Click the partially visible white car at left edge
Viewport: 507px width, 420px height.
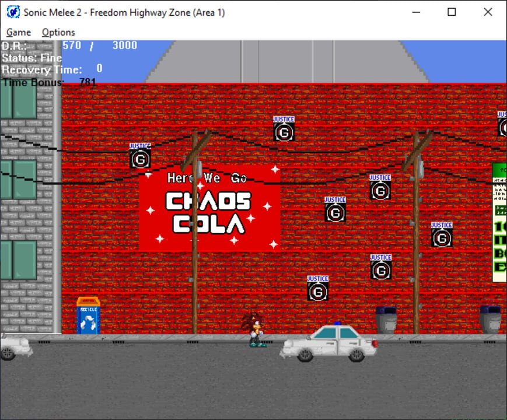point(14,346)
